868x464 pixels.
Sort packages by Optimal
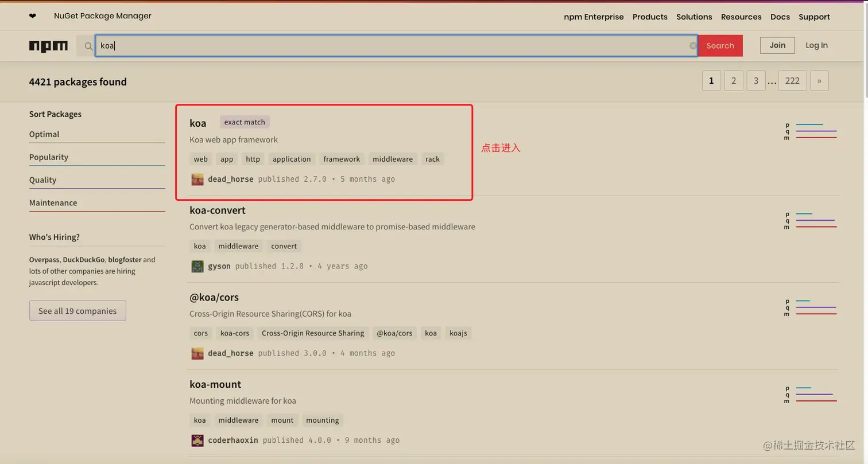coord(44,134)
